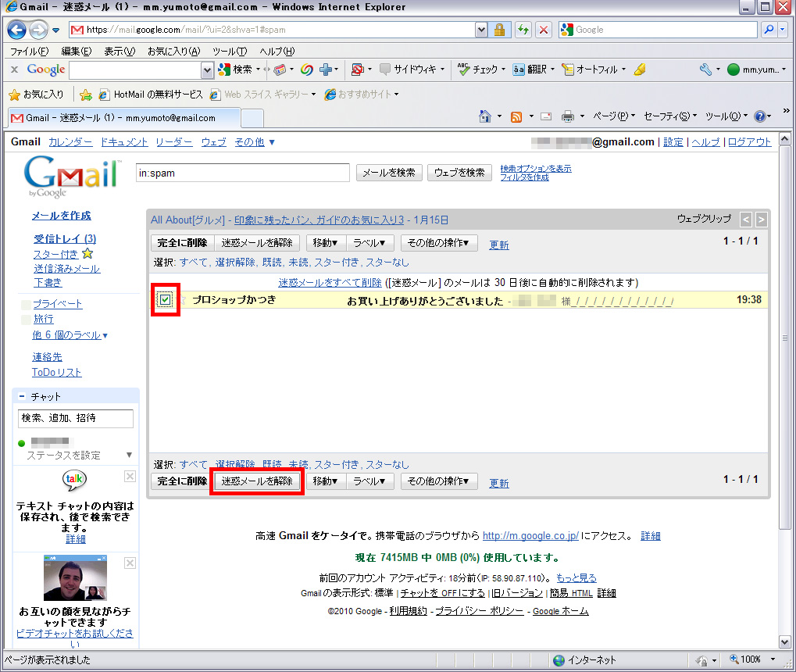The image size is (796, 672).
Task: Click the ウェブを検索 button
Action: pos(459,173)
